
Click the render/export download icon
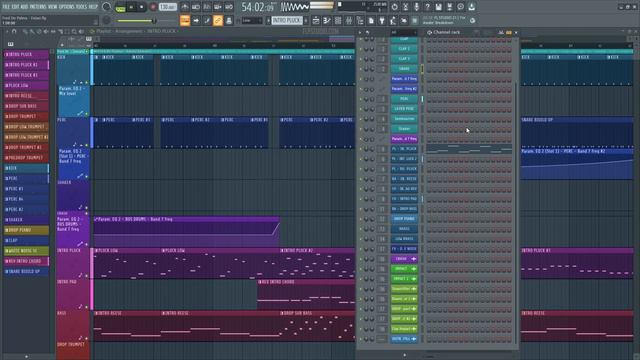(471, 7)
